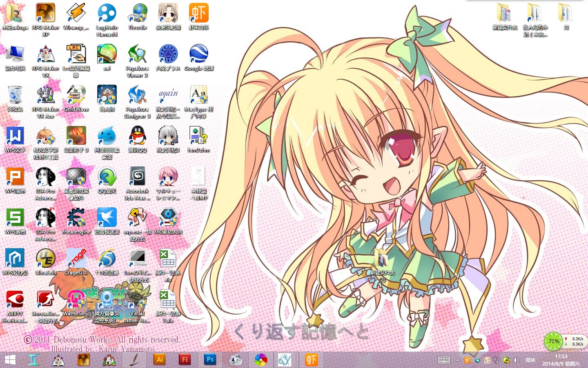Screen dimensions: 588x368
Task: Open the volume speaker tray icon
Action: click(517, 360)
